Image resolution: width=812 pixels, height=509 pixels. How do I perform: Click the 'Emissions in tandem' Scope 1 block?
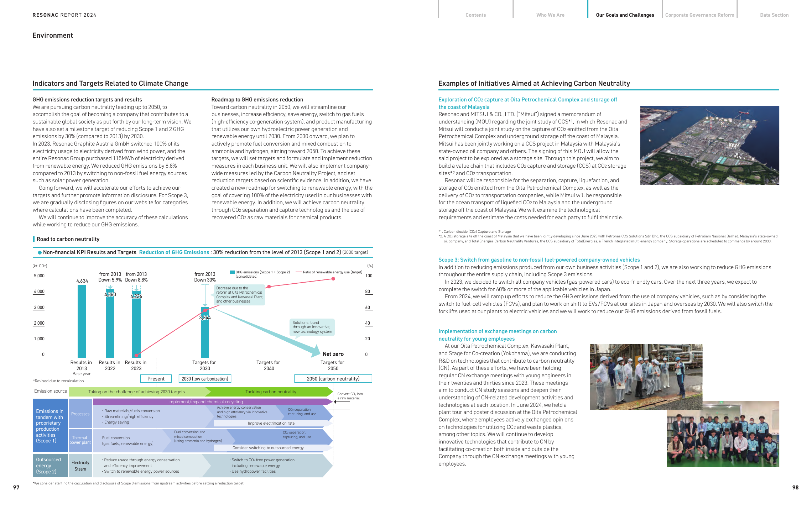[50, 426]
